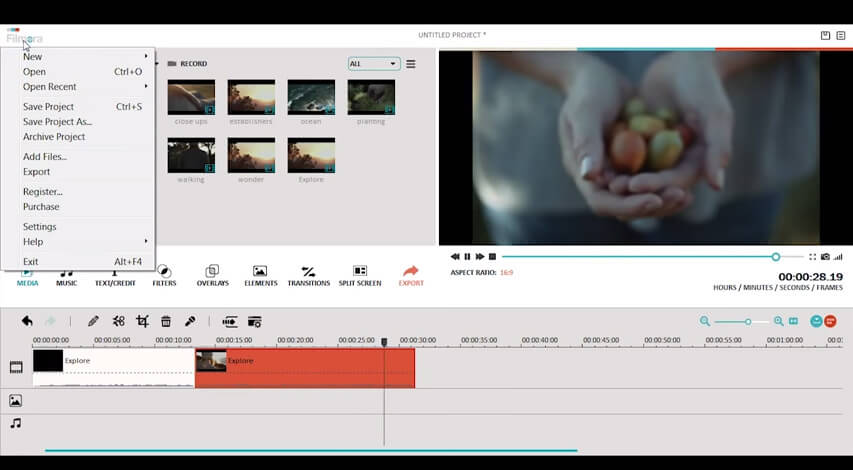Select Archive Project menu entry
This screenshot has width=853, height=470.
(x=54, y=137)
